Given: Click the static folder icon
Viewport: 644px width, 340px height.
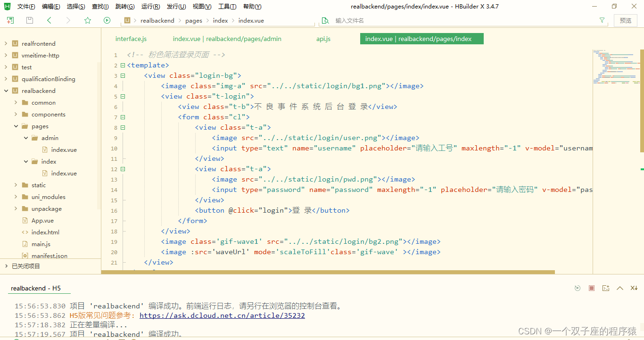Looking at the screenshot, I should pos(25,185).
